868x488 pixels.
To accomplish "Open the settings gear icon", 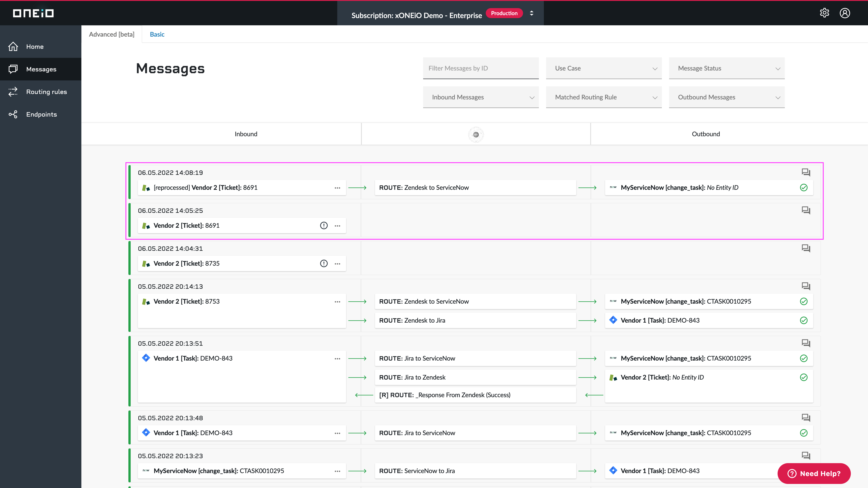I will point(824,13).
